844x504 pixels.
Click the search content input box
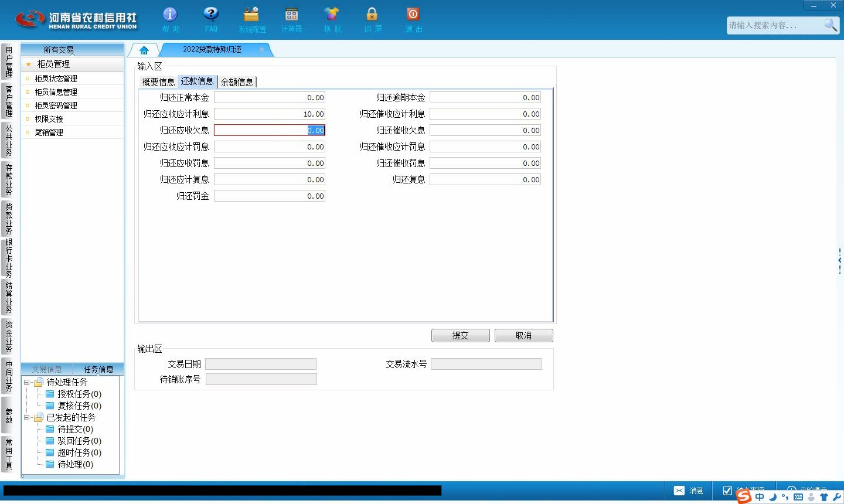775,25
